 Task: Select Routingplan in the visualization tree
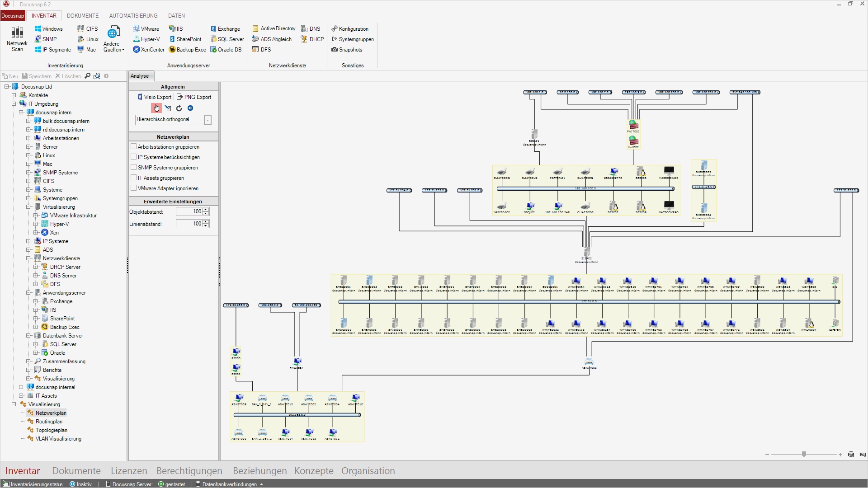pyautogui.click(x=48, y=421)
